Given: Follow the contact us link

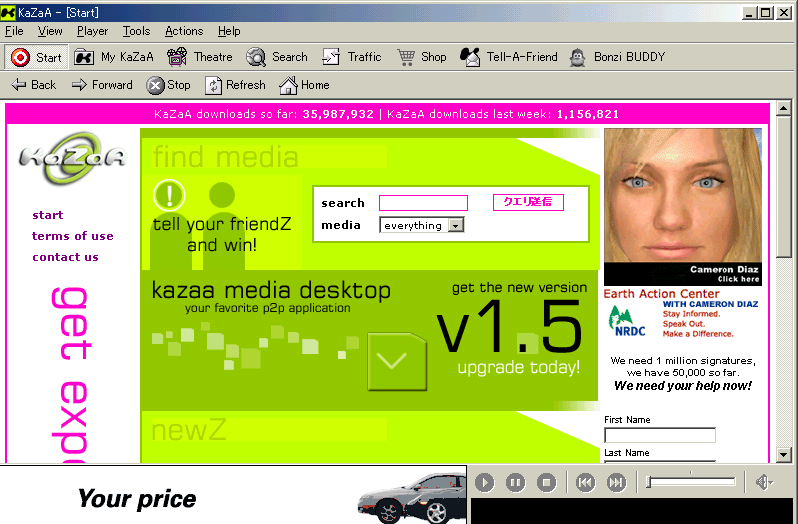Looking at the screenshot, I should click(65, 257).
